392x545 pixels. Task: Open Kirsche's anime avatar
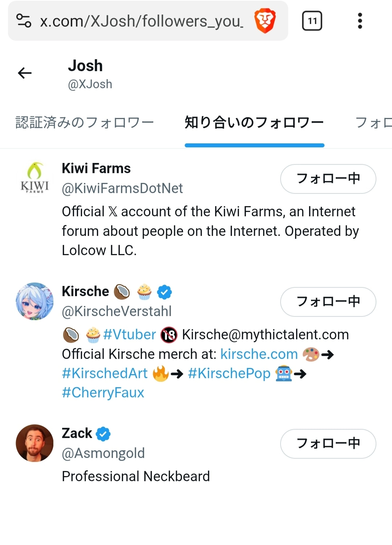[34, 301]
